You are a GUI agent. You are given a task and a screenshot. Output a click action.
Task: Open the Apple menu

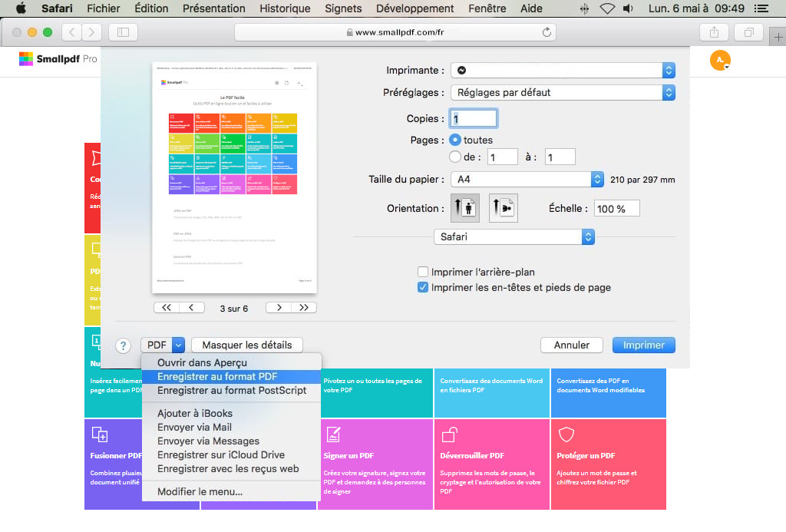tap(21, 8)
